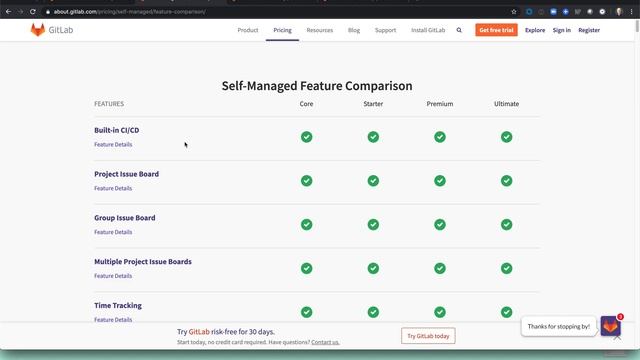Click the Register link
Image resolution: width=640 pixels, height=360 pixels.
coord(589,30)
